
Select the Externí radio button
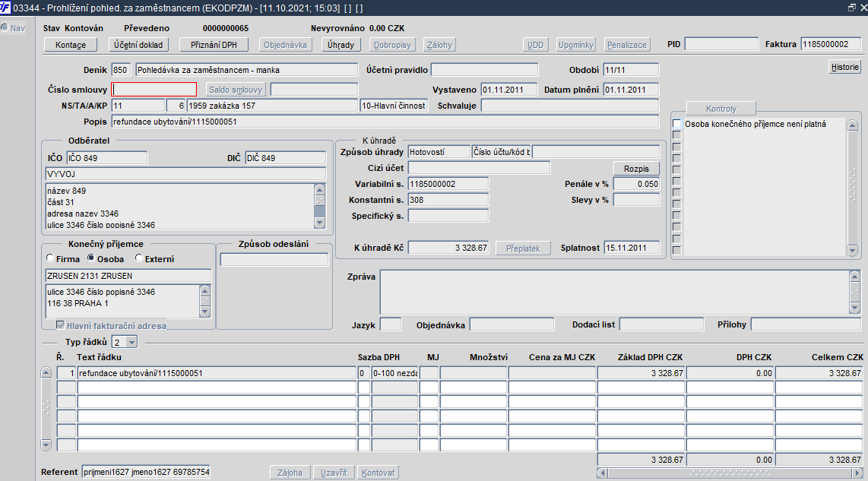(x=139, y=258)
